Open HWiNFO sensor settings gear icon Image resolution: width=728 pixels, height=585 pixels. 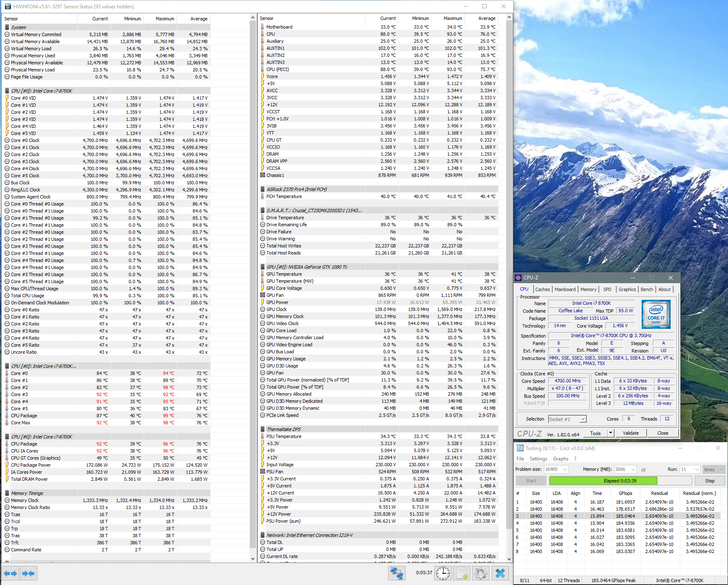481,573
